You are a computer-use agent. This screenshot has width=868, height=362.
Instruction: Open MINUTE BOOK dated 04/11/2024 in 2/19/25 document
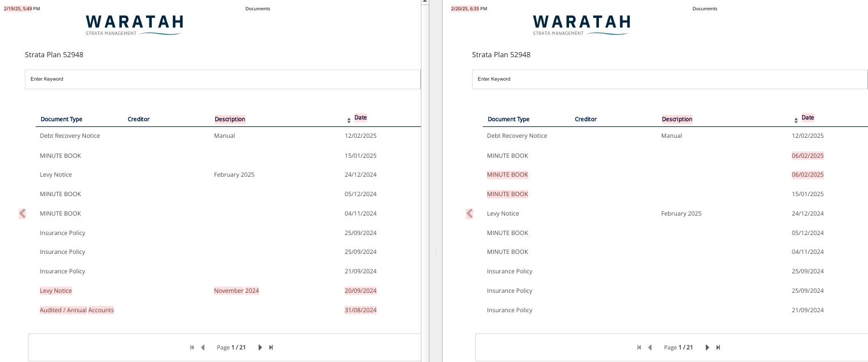pyautogui.click(x=60, y=213)
